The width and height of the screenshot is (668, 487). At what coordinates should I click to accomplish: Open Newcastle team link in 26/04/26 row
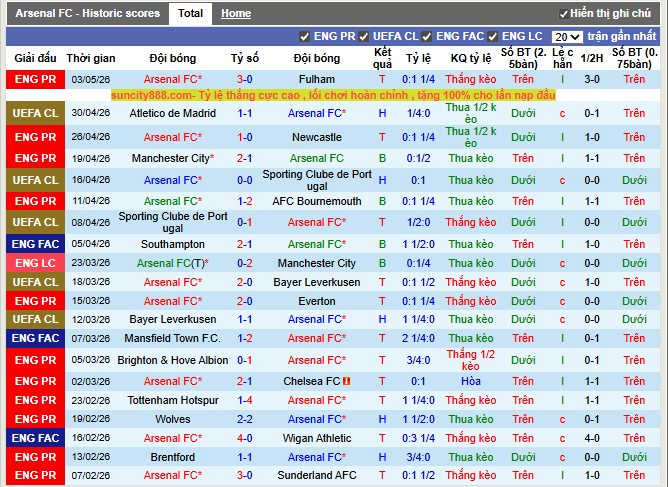click(x=317, y=137)
